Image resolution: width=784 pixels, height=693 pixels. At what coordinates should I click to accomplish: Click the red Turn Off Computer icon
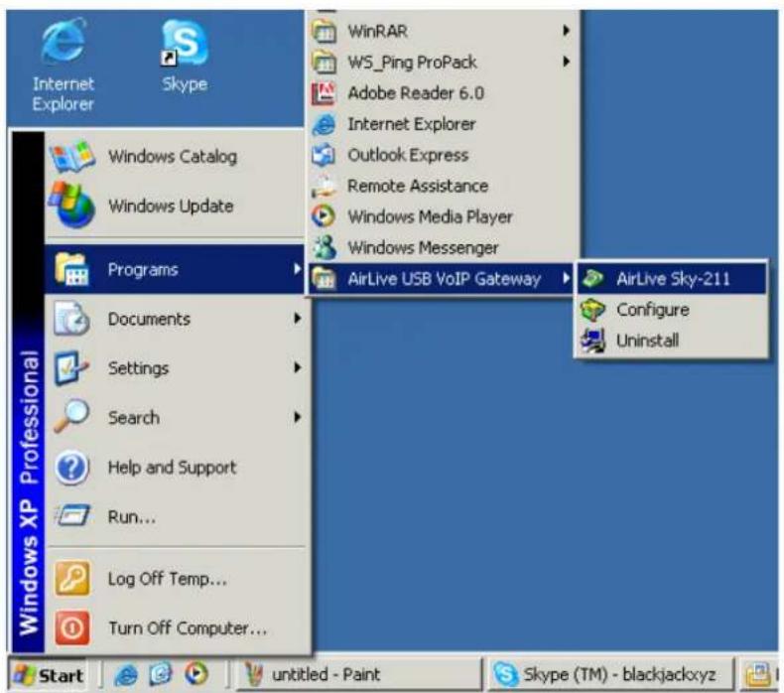pyautogui.click(x=72, y=627)
